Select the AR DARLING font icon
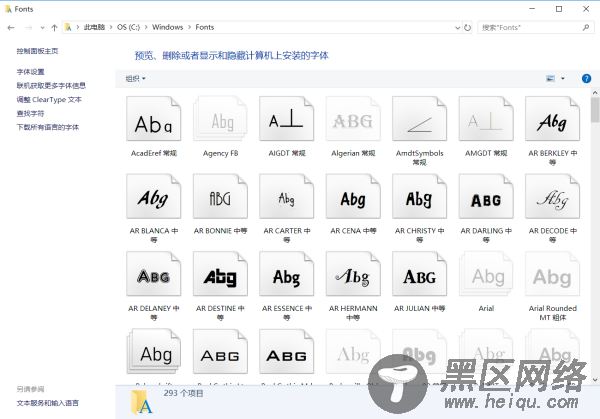Image resolution: width=600 pixels, height=419 pixels. point(486,196)
